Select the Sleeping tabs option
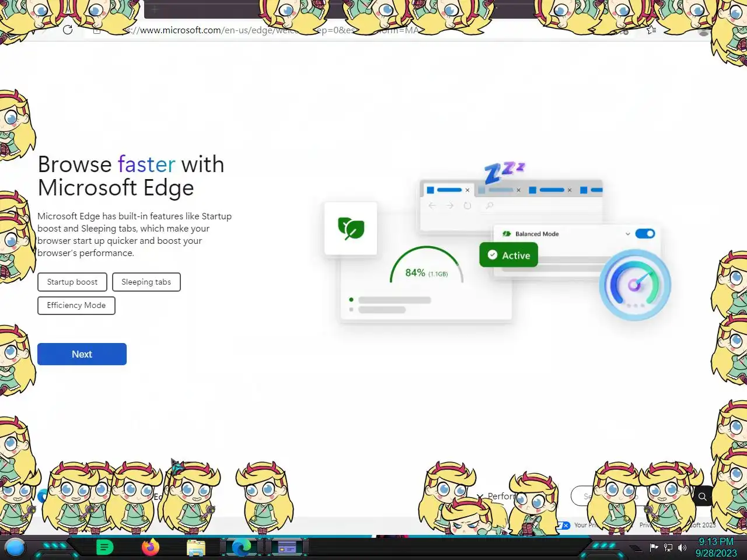 (146, 282)
